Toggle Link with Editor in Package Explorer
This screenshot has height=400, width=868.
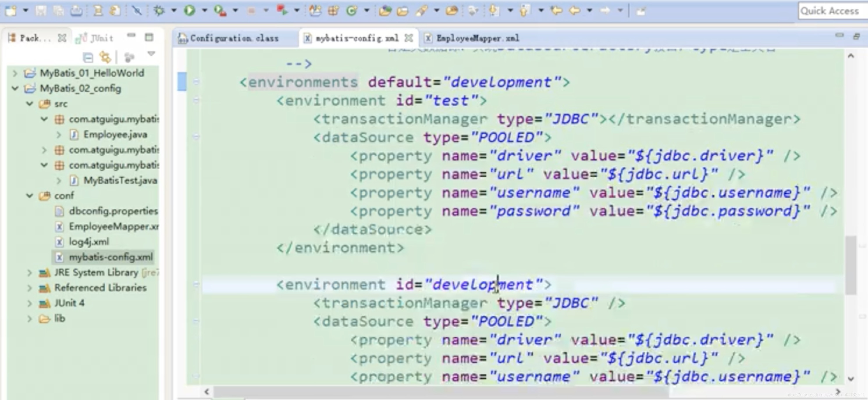(105, 58)
